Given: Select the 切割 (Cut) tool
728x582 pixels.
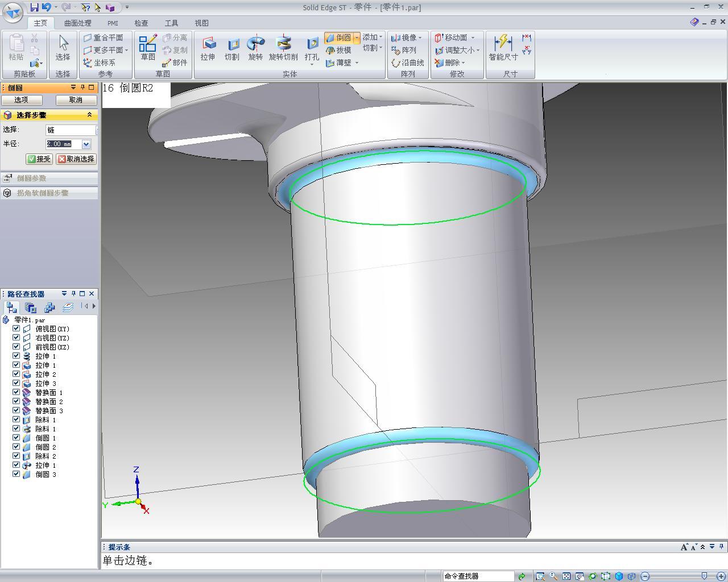Looking at the screenshot, I should [232, 49].
